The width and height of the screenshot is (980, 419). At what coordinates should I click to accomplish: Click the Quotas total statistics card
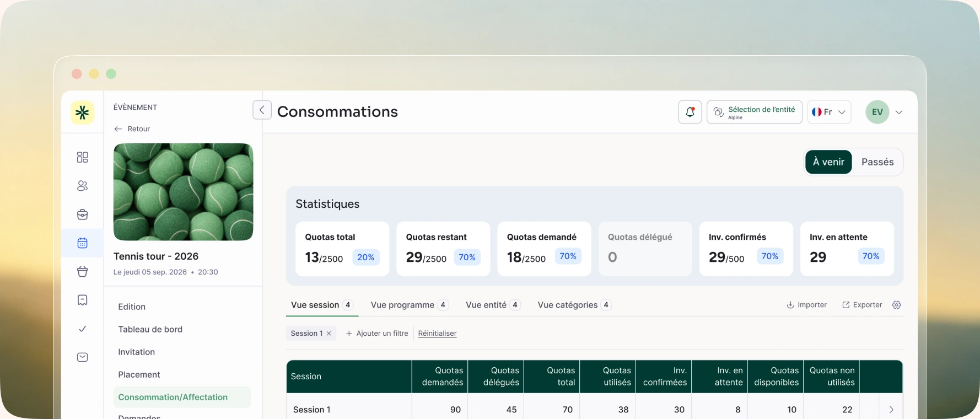pos(342,249)
